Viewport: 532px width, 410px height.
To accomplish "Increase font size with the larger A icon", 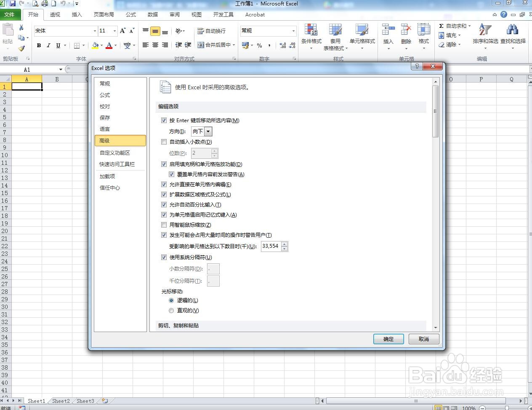I will (x=122, y=31).
